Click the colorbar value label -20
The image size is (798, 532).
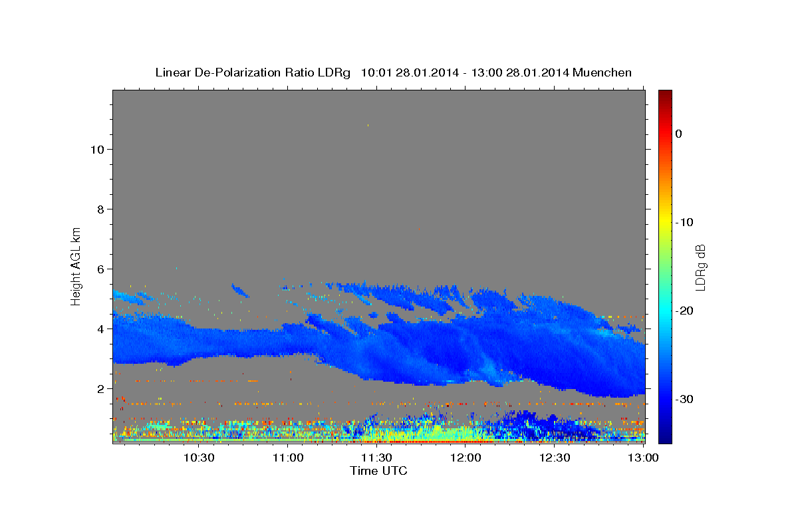685,311
